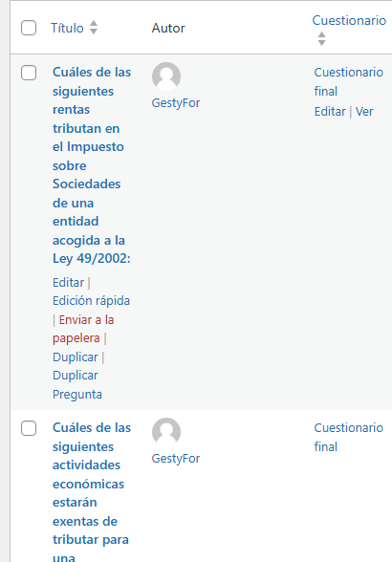The height and width of the screenshot is (562, 392).
Task: Click the Cuestionario column sort arrows
Action: 321,38
